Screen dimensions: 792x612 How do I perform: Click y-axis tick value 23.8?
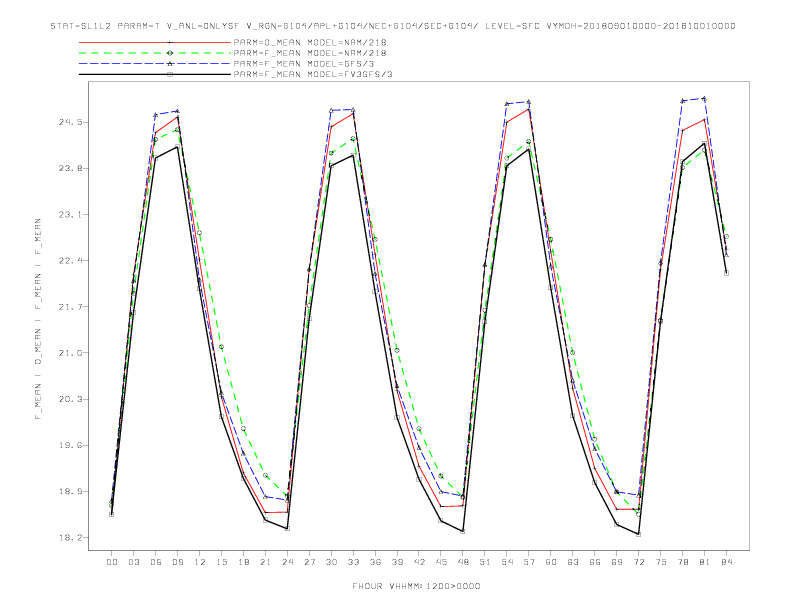(70, 168)
